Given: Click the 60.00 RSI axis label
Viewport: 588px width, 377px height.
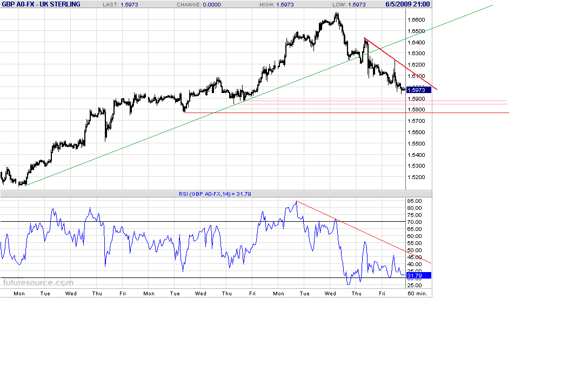Looking at the screenshot, I should click(415, 236).
